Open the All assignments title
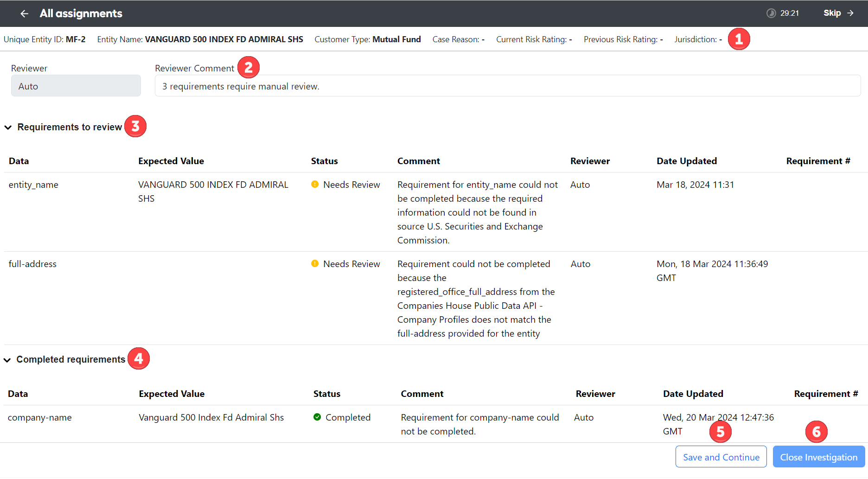 pyautogui.click(x=81, y=13)
